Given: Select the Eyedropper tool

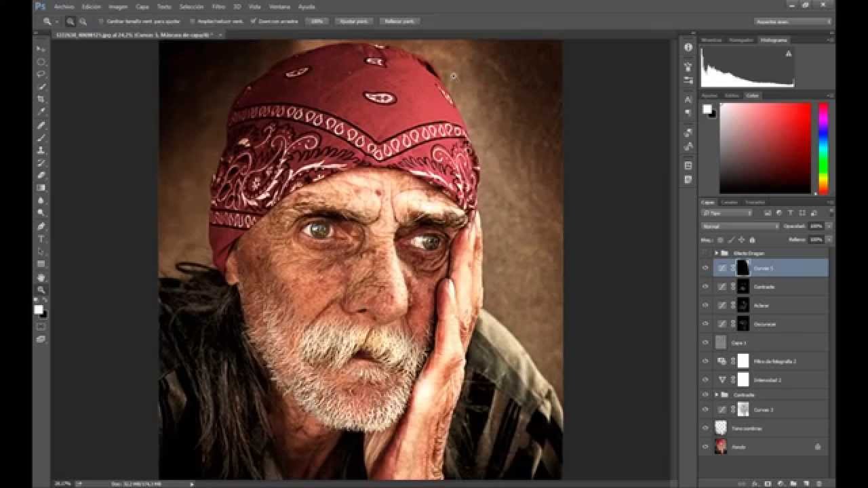Looking at the screenshot, I should (41, 112).
